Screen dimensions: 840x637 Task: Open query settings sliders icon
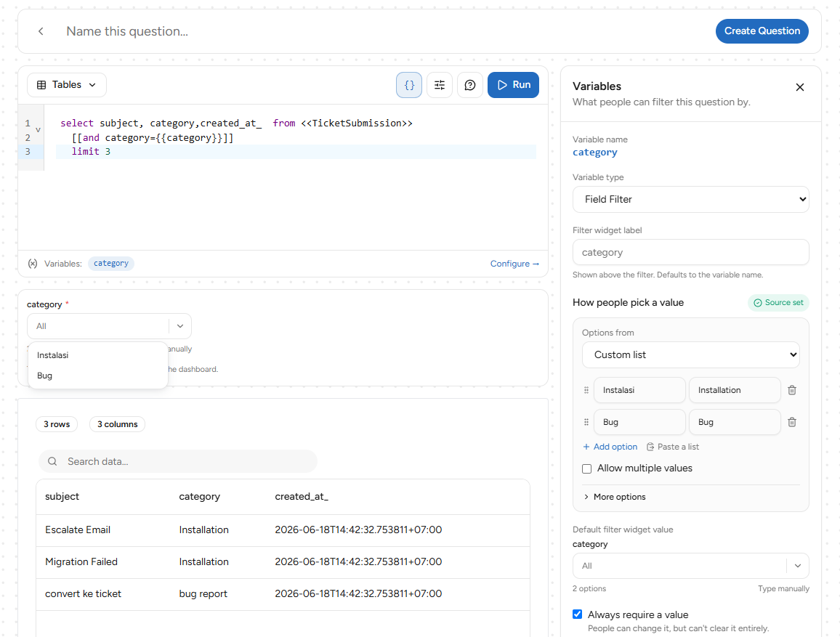click(x=440, y=85)
